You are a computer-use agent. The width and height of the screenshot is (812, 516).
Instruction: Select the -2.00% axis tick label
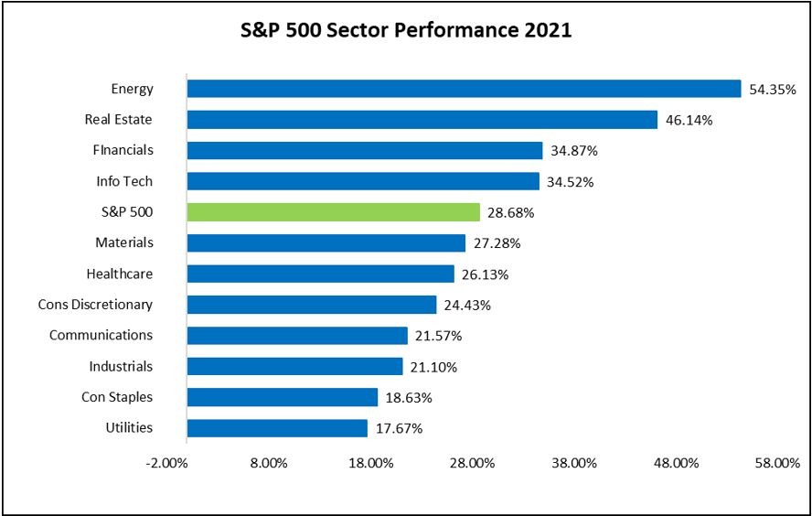pyautogui.click(x=166, y=463)
